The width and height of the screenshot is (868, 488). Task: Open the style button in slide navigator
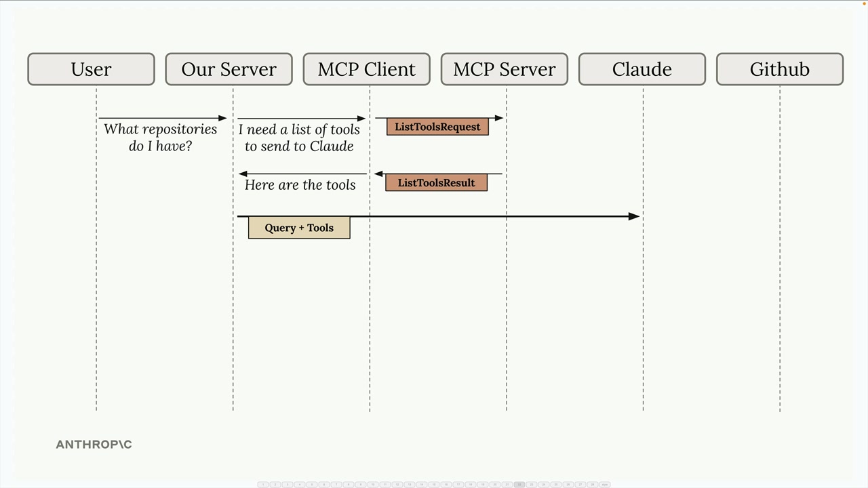click(605, 485)
